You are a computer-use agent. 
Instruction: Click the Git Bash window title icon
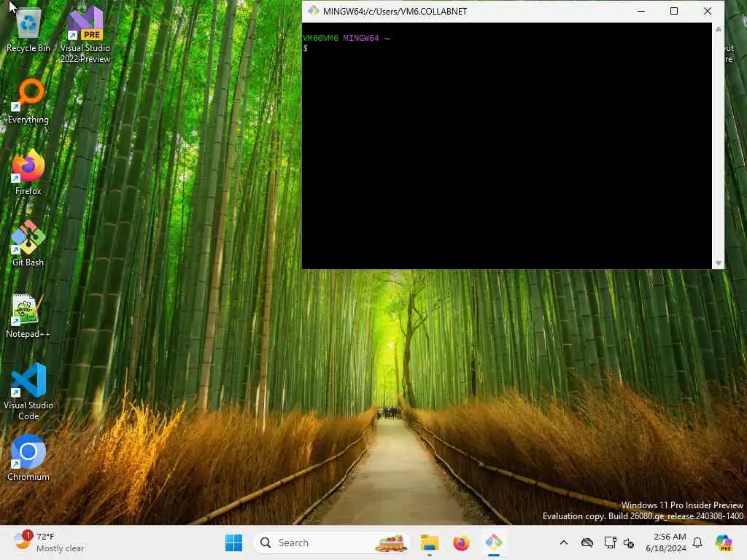pyautogui.click(x=313, y=11)
